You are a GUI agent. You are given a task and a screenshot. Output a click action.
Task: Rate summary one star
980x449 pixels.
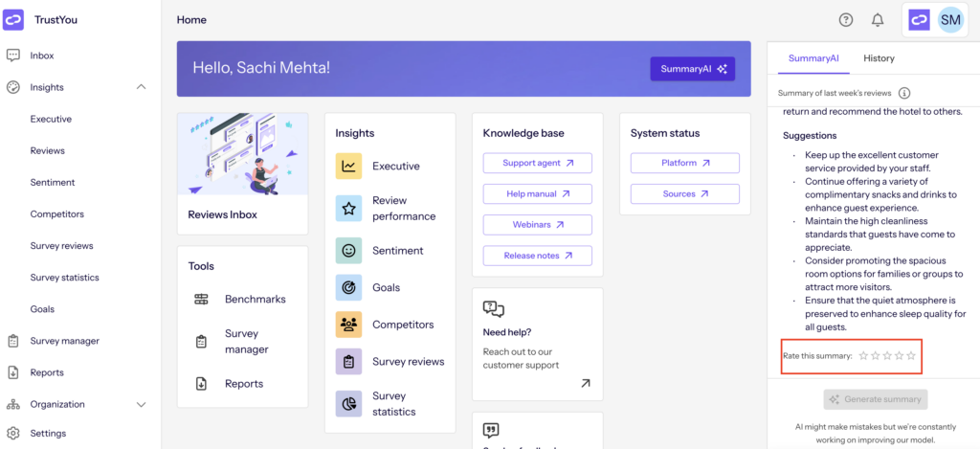(863, 356)
